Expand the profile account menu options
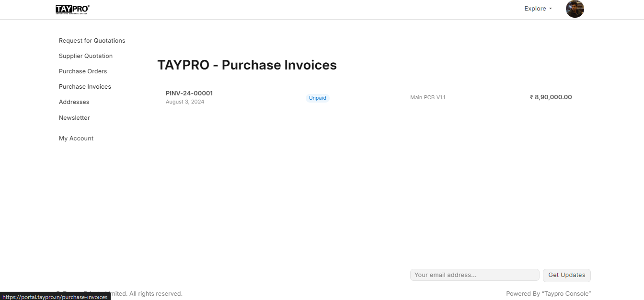 tap(575, 9)
